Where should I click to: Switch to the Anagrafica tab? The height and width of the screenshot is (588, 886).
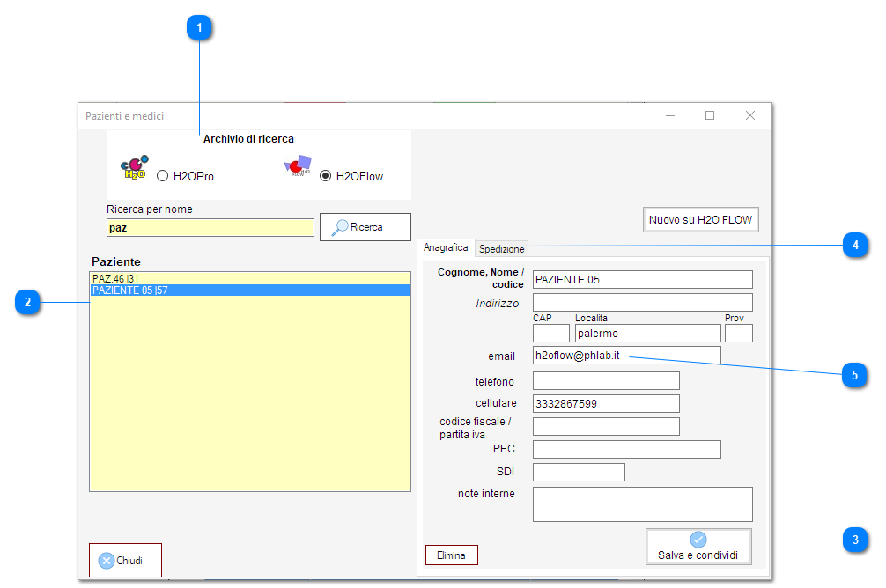coord(446,247)
